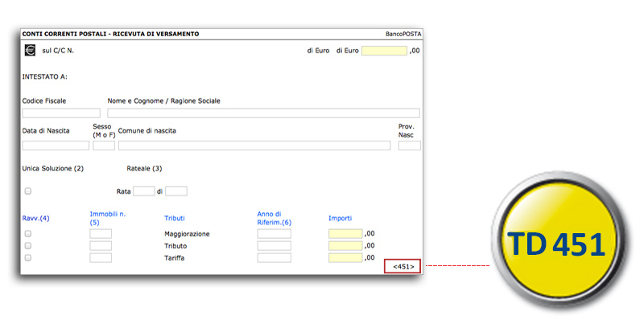Focus the di Euro amount field
The image size is (644, 320).
tap(385, 51)
